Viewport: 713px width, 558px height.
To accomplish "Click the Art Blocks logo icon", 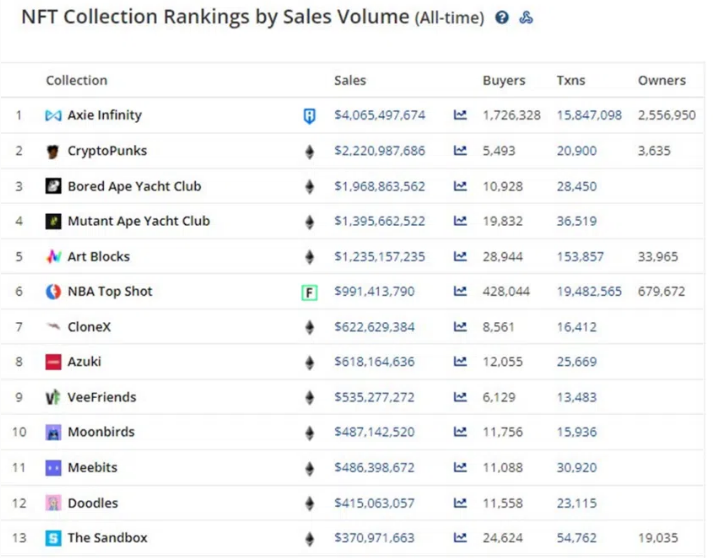I will tap(53, 257).
